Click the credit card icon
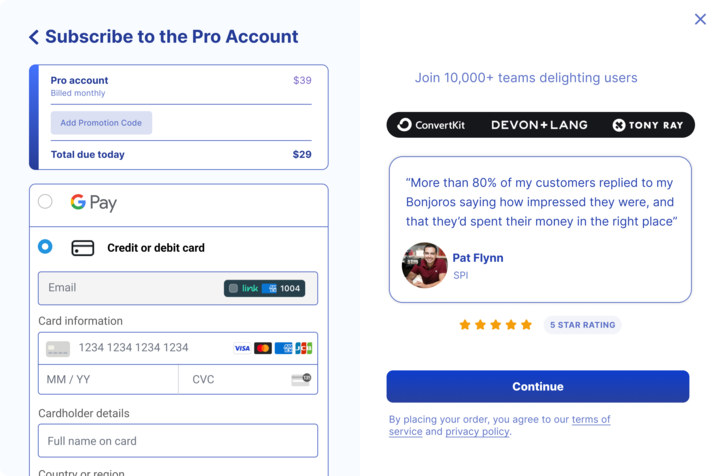The image size is (720, 476). point(83,248)
